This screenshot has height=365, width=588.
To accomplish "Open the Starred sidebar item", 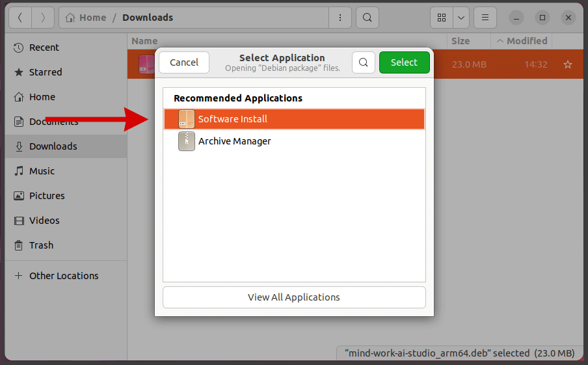I will tap(46, 72).
